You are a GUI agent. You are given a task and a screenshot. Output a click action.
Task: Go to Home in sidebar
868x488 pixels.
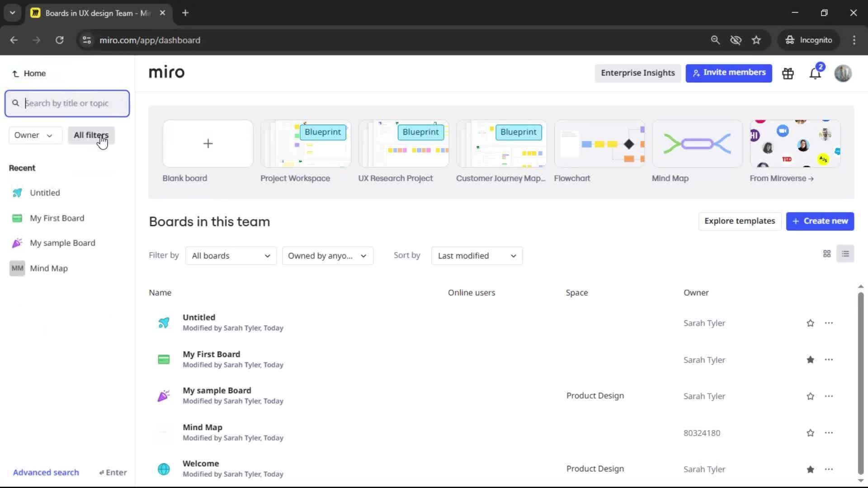[29, 73]
